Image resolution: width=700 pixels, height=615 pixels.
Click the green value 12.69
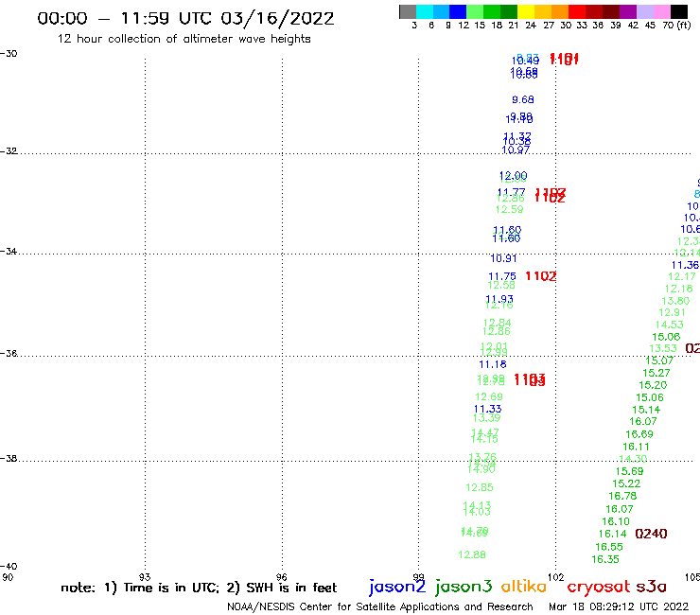(489, 396)
